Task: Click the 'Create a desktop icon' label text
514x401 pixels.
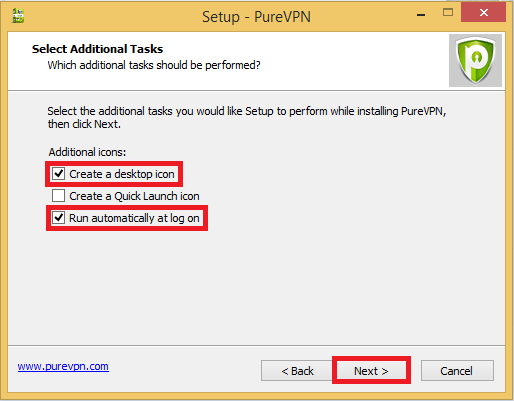Action: 122,174
